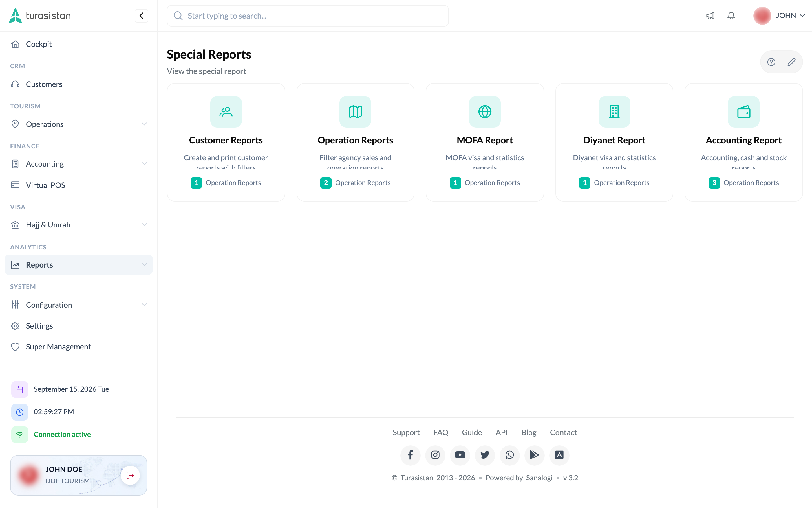812x508 pixels.
Task: Open the Operation Reports card title
Action: 355,140
